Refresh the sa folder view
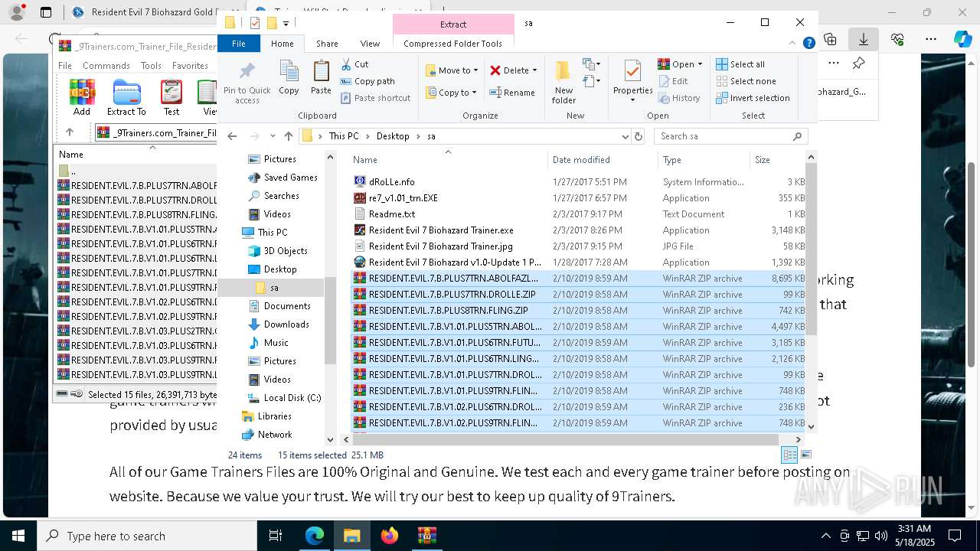Screen dimensions: 980x551 pos(639,136)
